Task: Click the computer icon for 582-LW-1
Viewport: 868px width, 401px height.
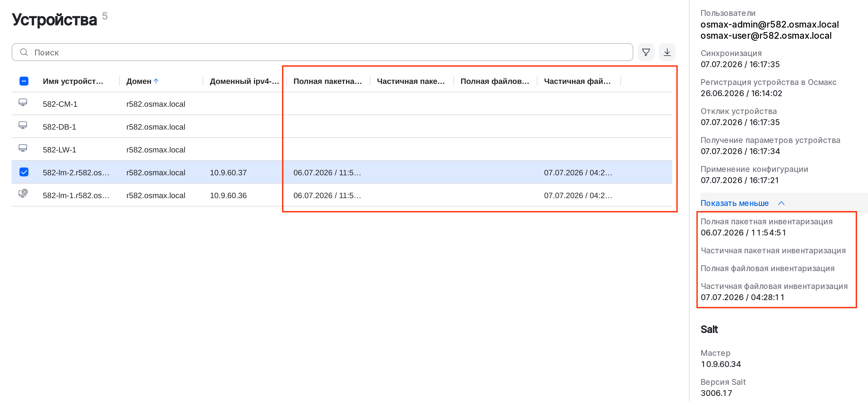Action: (x=23, y=149)
